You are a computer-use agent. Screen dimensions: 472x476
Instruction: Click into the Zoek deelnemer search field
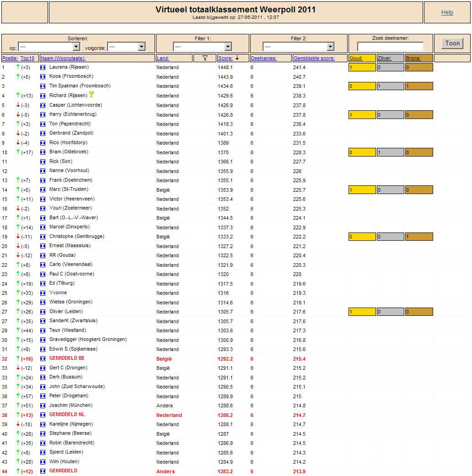point(391,46)
